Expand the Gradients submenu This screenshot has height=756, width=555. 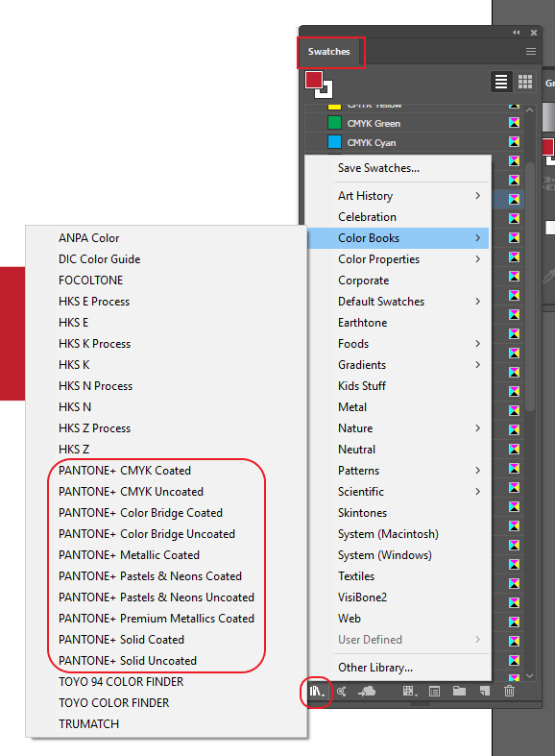(398, 365)
